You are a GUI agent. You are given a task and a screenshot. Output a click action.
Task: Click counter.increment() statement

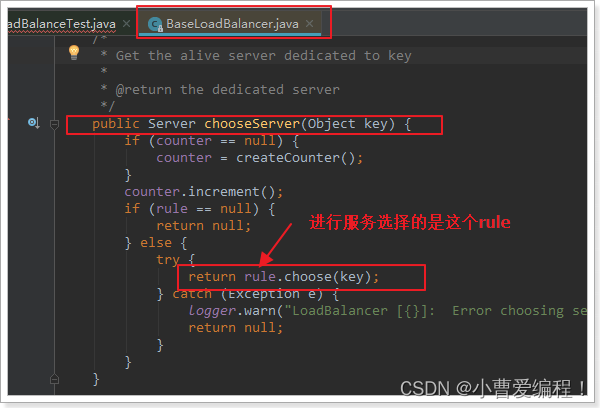tap(204, 192)
